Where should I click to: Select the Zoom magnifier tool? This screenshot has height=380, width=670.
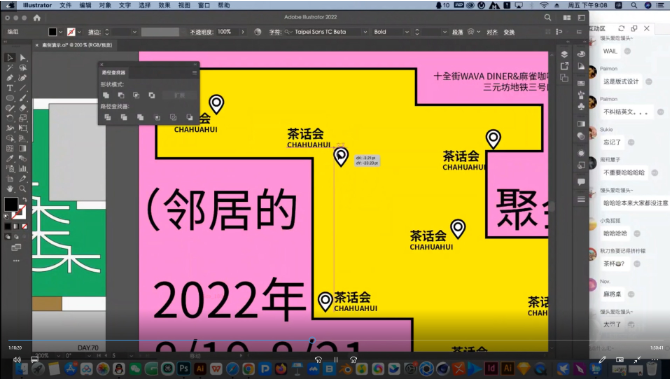tap(23, 189)
